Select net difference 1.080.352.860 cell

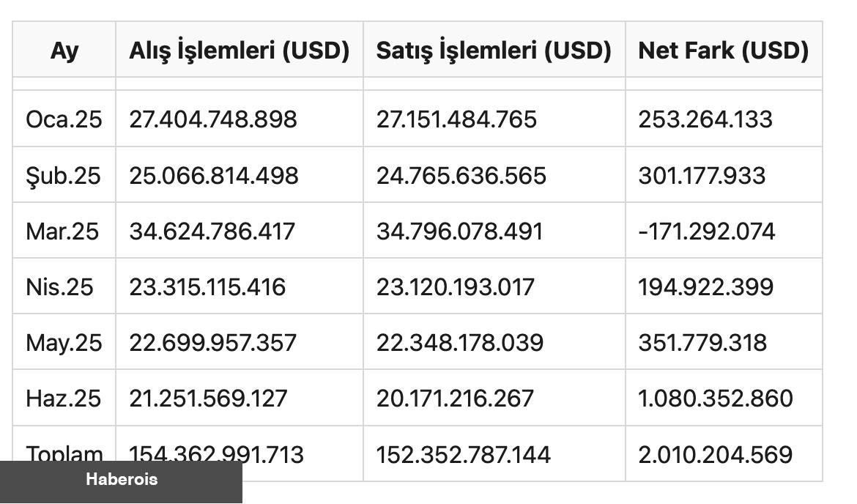click(x=715, y=399)
